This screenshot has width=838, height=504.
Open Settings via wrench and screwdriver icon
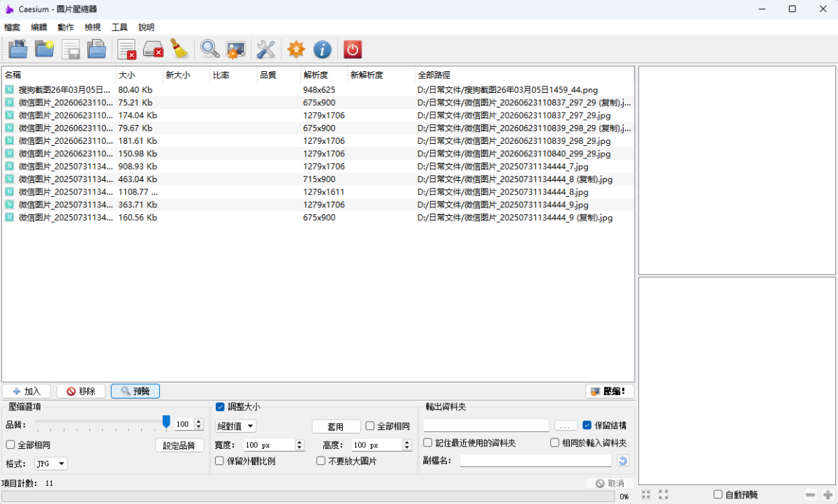(x=266, y=49)
